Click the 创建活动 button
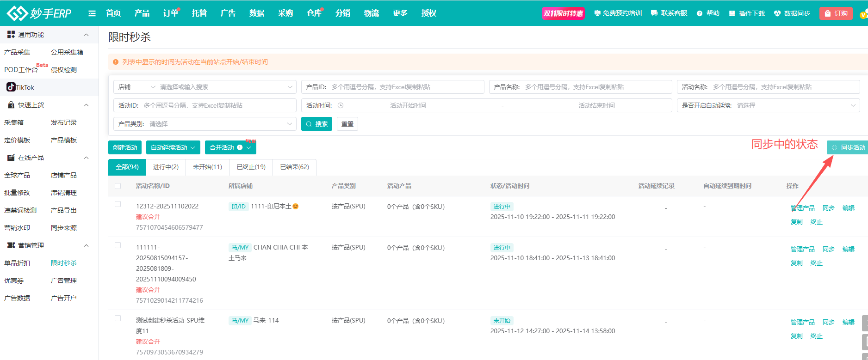Screen dimensions: 868x360 [125, 147]
